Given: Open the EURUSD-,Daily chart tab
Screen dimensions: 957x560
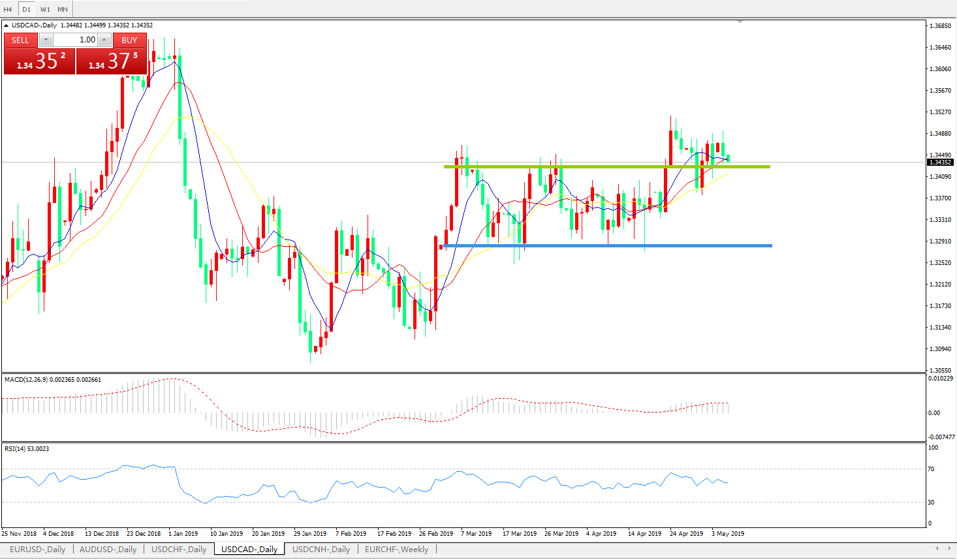Looking at the screenshot, I should point(37,550).
